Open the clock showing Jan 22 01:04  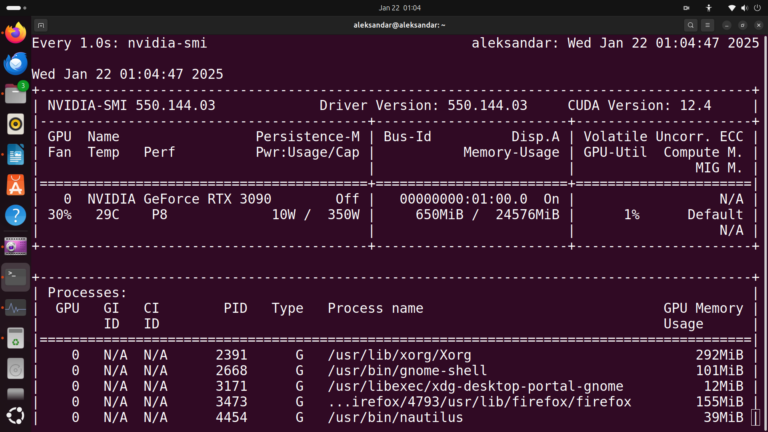pos(400,8)
